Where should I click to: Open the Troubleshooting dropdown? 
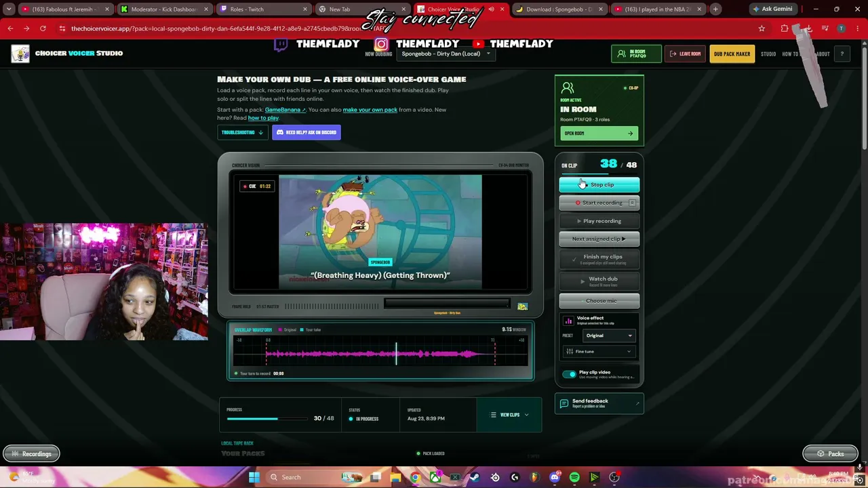click(x=242, y=132)
